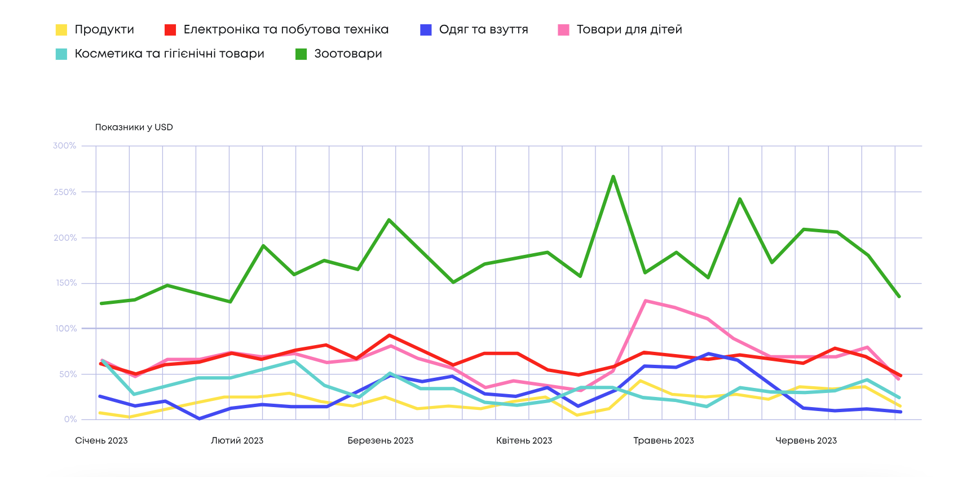The image size is (980, 477).
Task: Click the Червень 2023 axis label
Action: [806, 440]
